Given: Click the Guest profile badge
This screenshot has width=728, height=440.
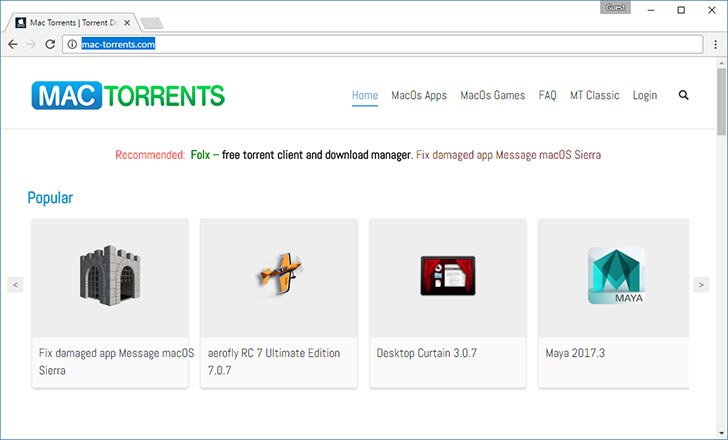Looking at the screenshot, I should point(615,7).
